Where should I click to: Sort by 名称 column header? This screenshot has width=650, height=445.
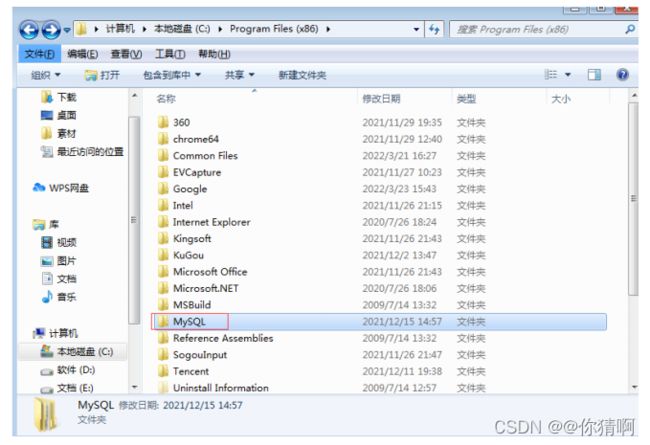click(x=166, y=99)
